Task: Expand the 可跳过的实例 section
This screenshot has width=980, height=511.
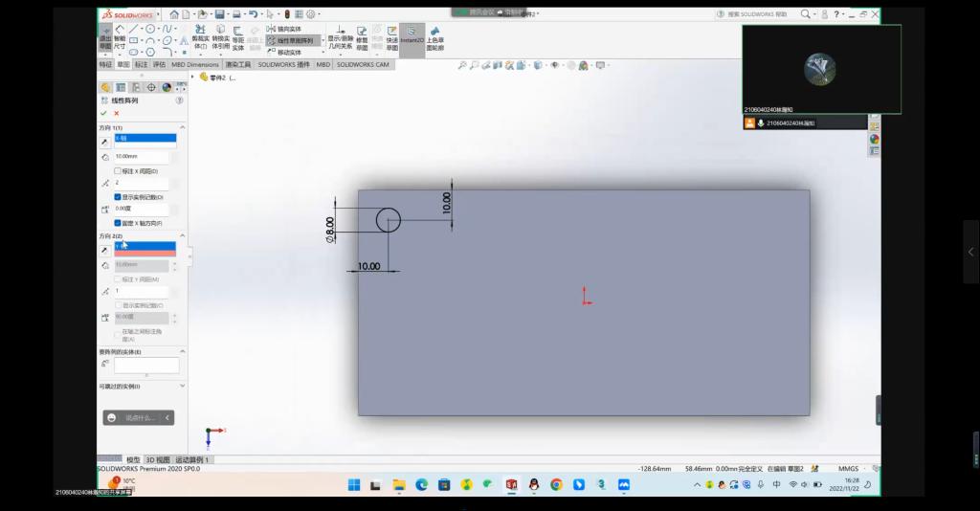Action: point(182,386)
